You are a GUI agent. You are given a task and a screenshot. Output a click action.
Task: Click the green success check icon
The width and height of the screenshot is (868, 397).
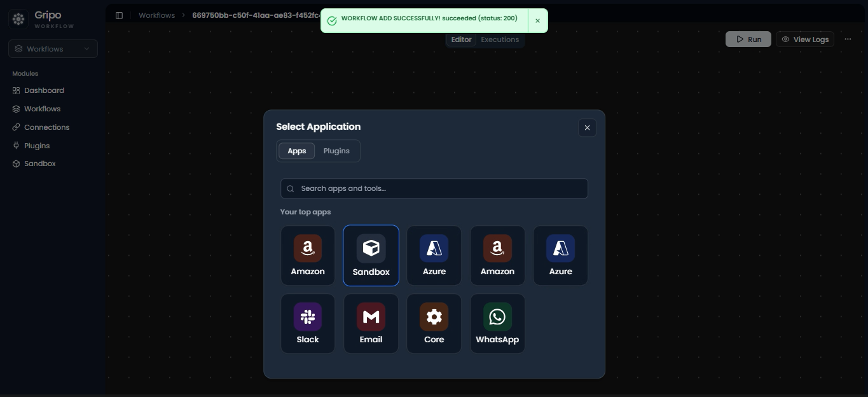[331, 21]
